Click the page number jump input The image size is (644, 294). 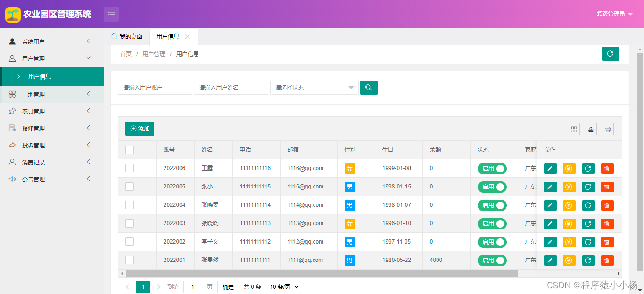tap(193, 287)
